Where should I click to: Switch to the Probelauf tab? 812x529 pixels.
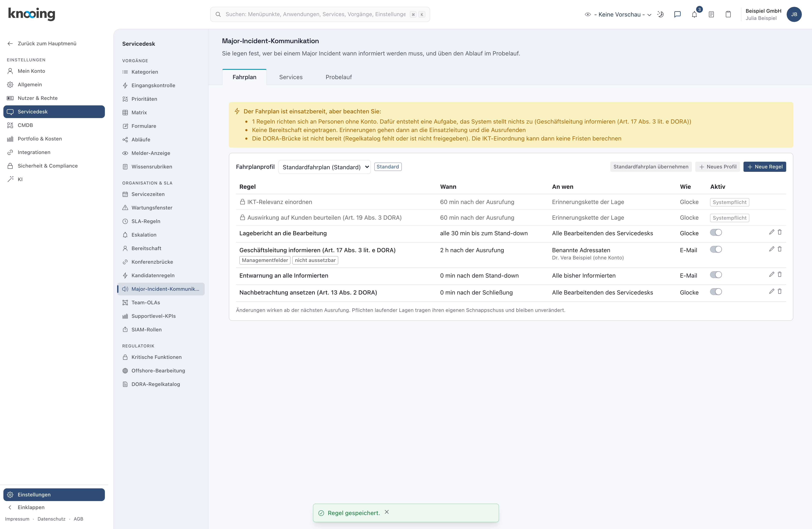tap(339, 77)
